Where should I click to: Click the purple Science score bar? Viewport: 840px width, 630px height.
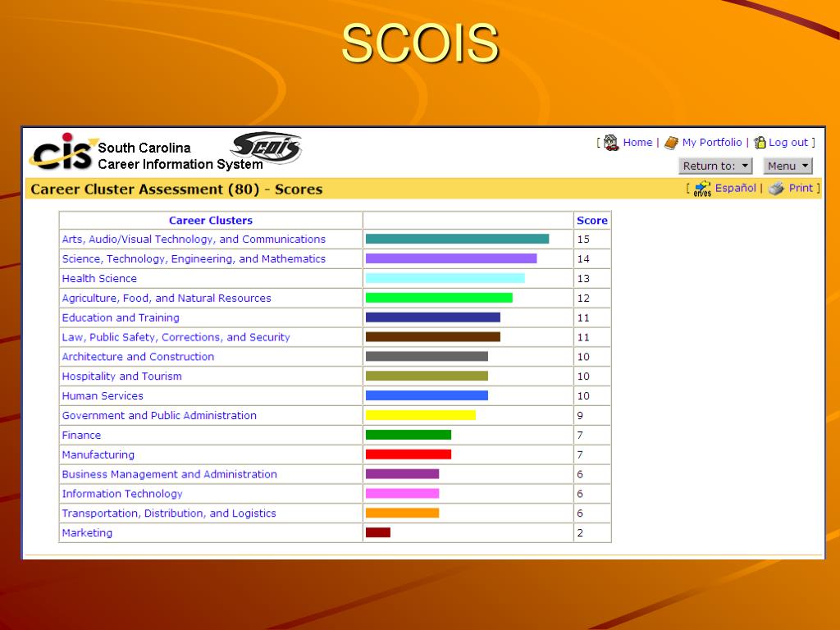[451, 258]
